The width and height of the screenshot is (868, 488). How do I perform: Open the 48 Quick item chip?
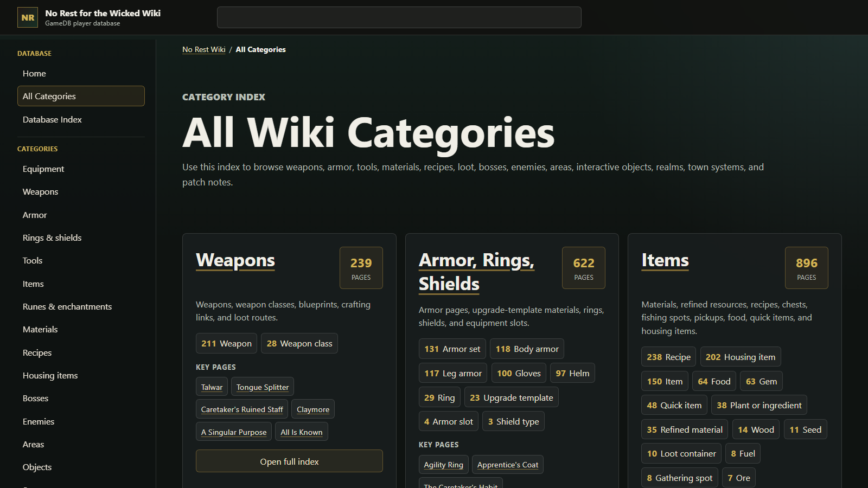click(x=674, y=405)
